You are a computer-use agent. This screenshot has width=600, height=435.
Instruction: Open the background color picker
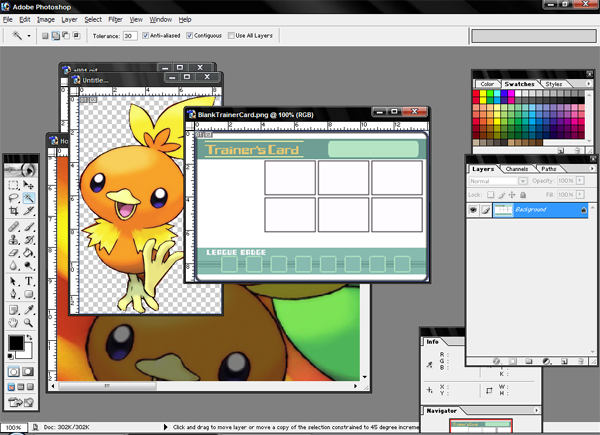(27, 353)
